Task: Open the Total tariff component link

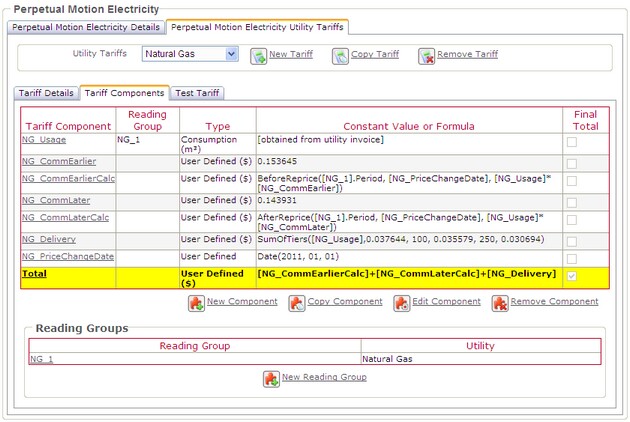Action: [35, 274]
